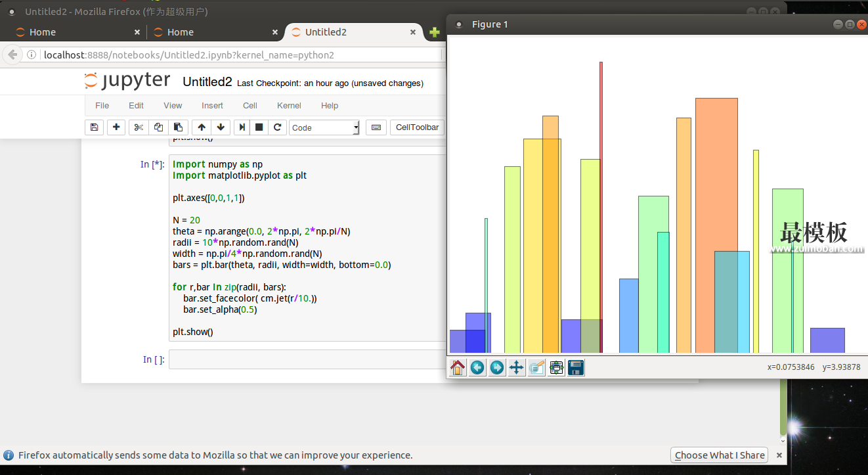Image resolution: width=868 pixels, height=475 pixels.
Task: Click the Jupyter logo
Action: pos(127,81)
